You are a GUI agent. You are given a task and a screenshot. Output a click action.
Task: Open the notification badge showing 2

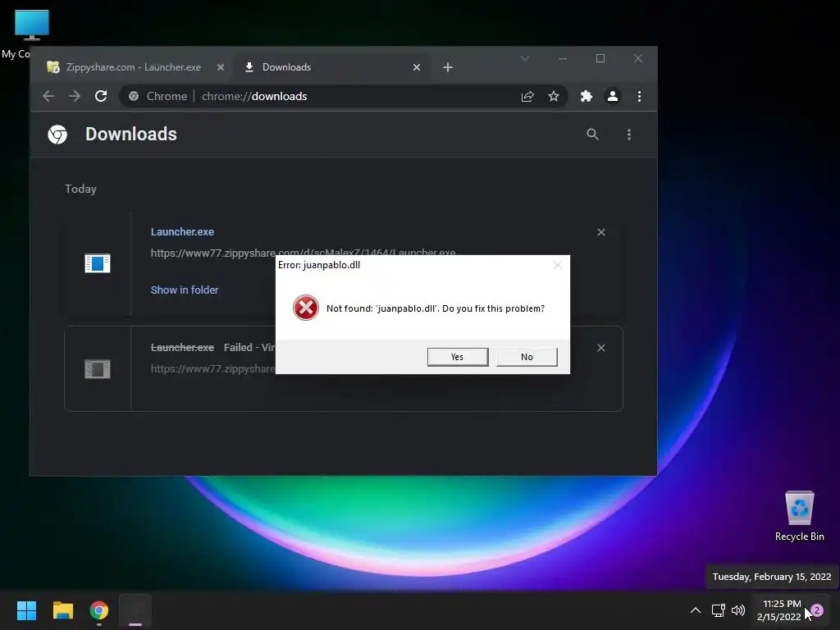coord(817,610)
